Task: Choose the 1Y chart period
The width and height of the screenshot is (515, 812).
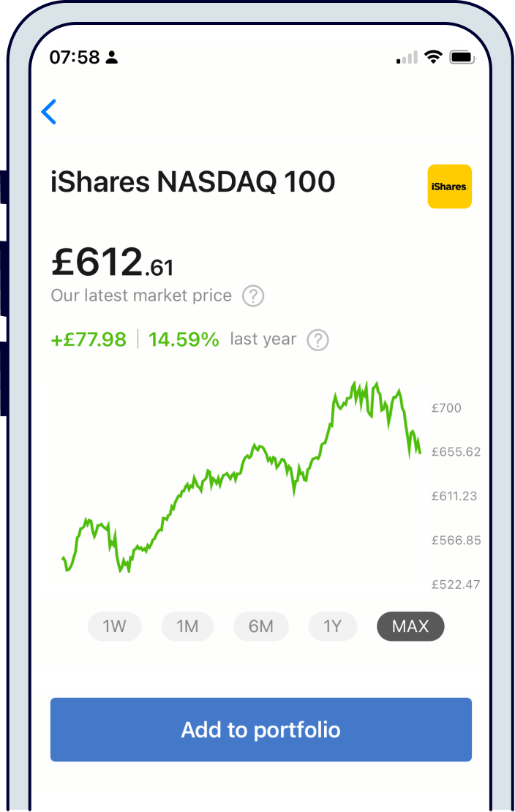Action: [x=333, y=626]
